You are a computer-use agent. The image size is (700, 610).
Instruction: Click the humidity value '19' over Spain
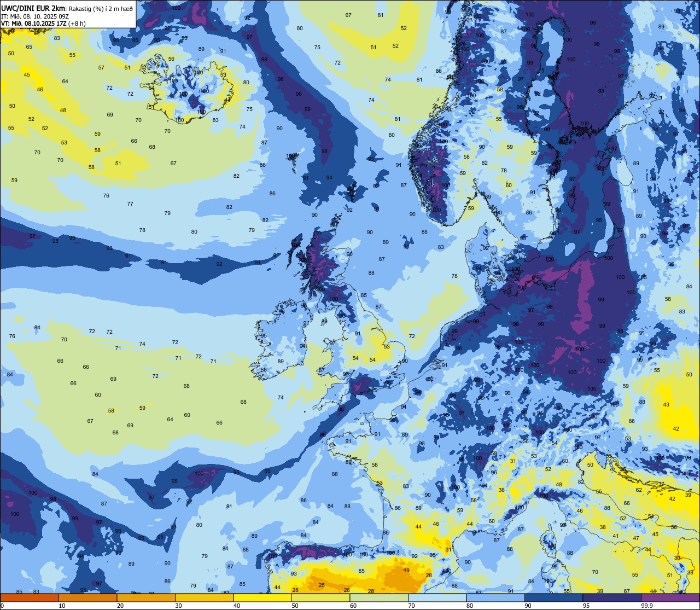tap(406, 571)
